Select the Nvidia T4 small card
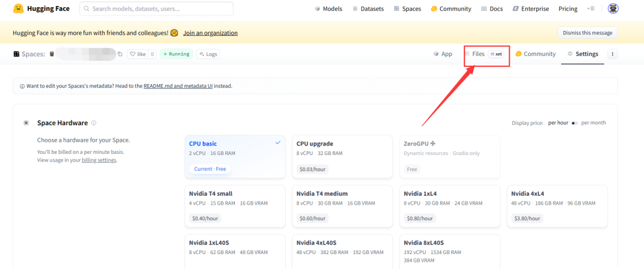 point(235,206)
